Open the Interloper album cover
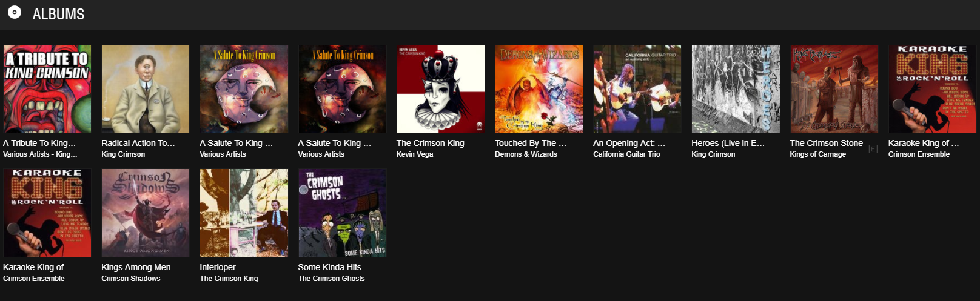The height and width of the screenshot is (301, 980). (244, 213)
